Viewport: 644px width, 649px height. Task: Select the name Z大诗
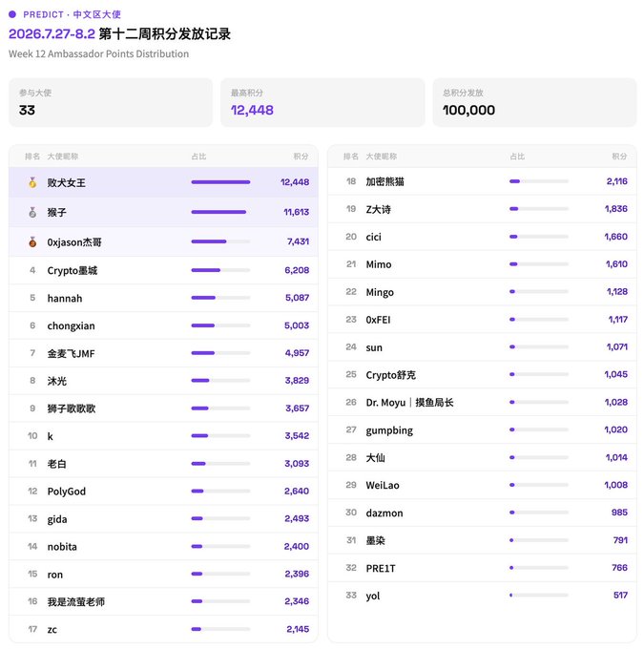(378, 209)
